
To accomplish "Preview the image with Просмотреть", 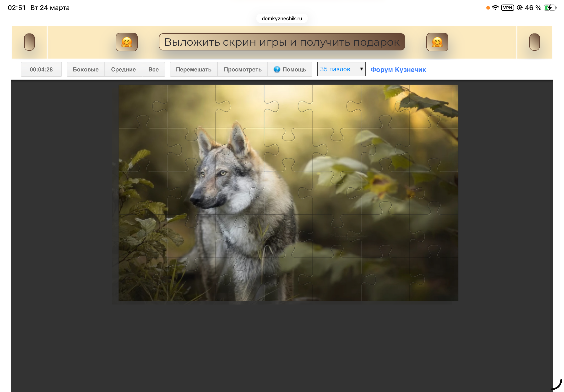I will [x=242, y=70].
